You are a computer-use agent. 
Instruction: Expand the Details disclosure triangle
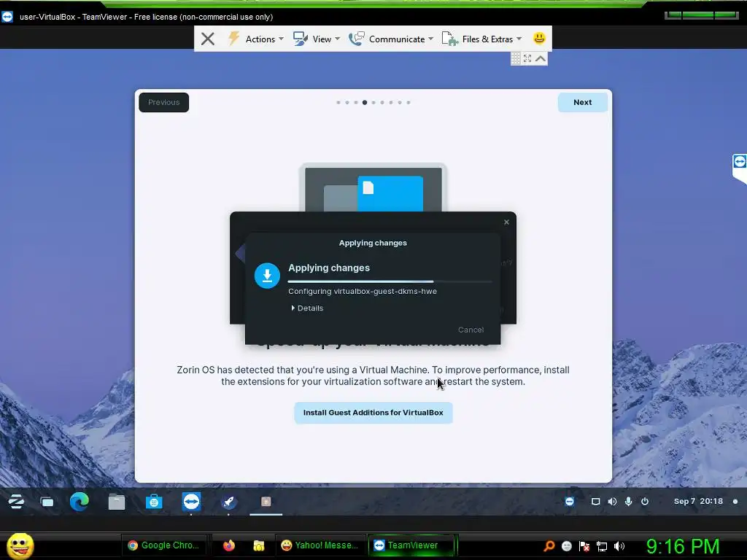click(293, 308)
